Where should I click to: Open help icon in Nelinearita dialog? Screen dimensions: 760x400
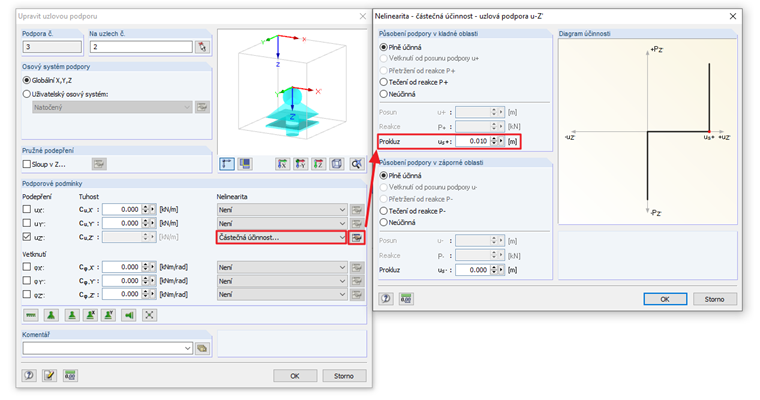(x=386, y=299)
